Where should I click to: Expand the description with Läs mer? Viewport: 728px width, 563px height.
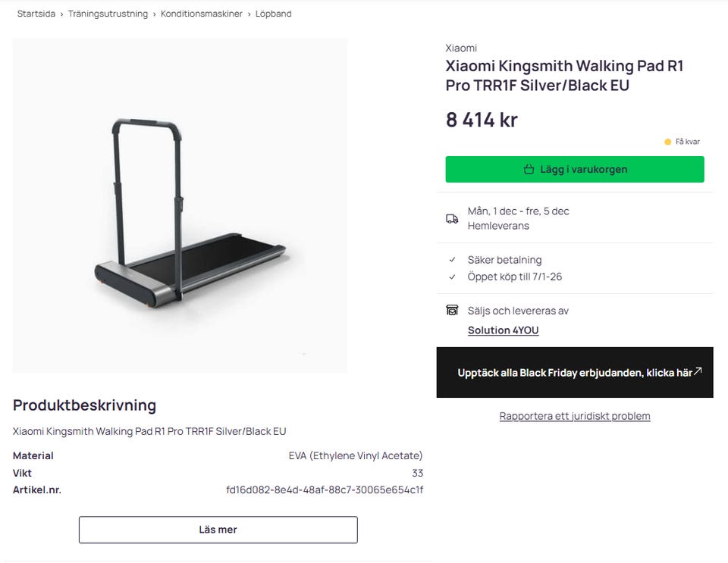[218, 530]
